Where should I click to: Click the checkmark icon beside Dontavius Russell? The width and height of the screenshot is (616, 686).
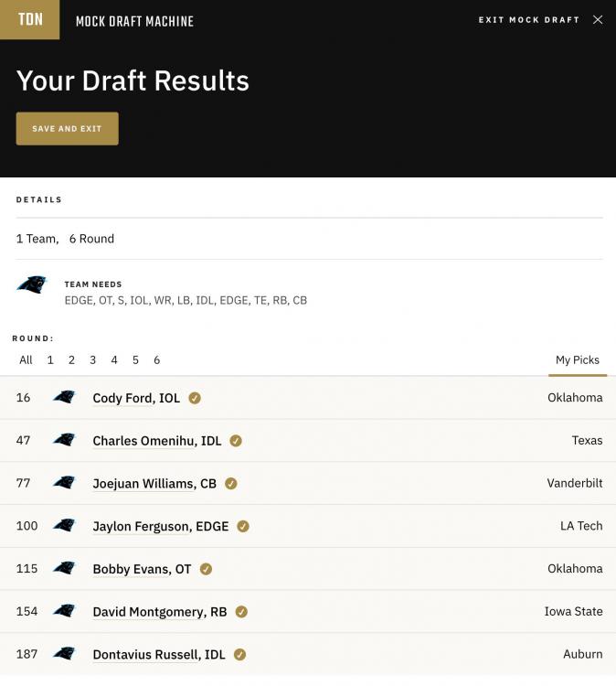coord(240,655)
